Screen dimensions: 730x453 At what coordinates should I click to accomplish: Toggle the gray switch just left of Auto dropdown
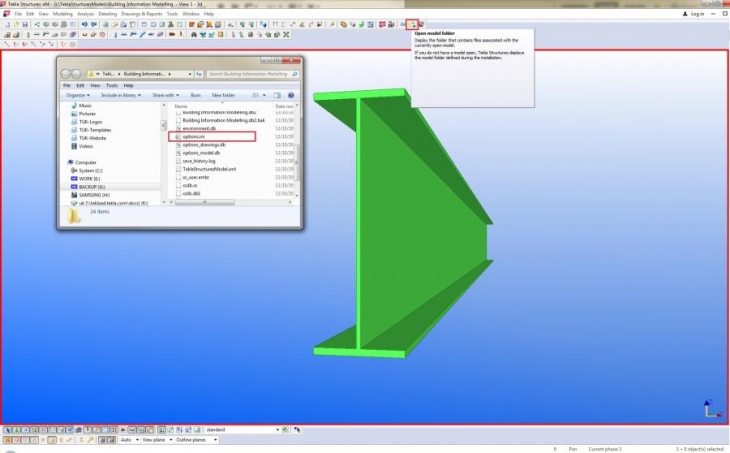112,439
